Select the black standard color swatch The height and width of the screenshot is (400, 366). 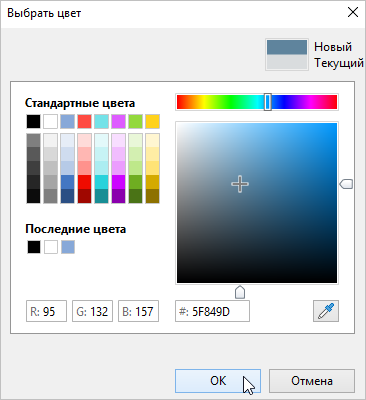pos(34,122)
